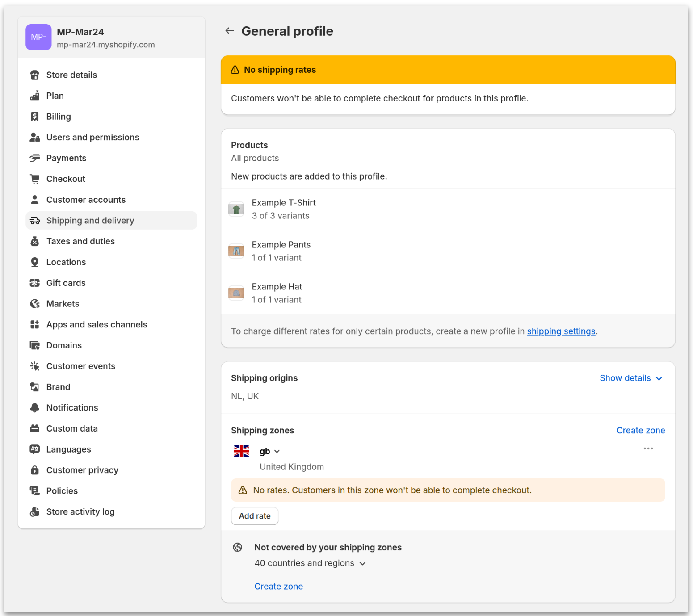693x616 pixels.
Task: Click the Customer accounts person icon
Action: 35,199
